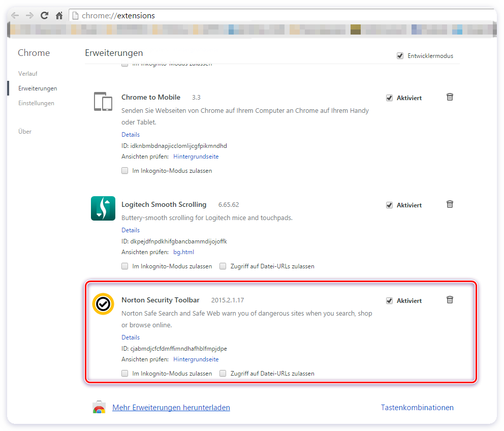Screen dimensions: 504x431
Task: Open Tastenkombinationen link
Action: [x=417, y=407]
